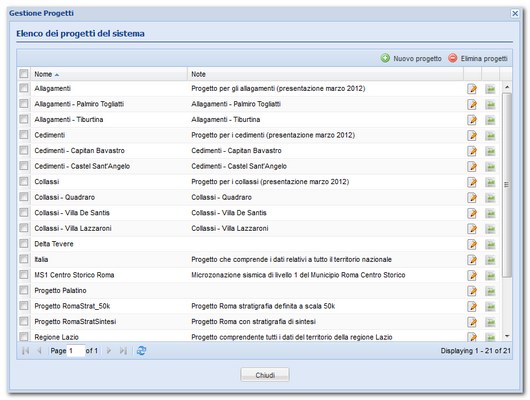Screen dimensions: 530x400
Task: Check the Progetto RomaStratSintesi checkbox
Action: click(x=24, y=322)
